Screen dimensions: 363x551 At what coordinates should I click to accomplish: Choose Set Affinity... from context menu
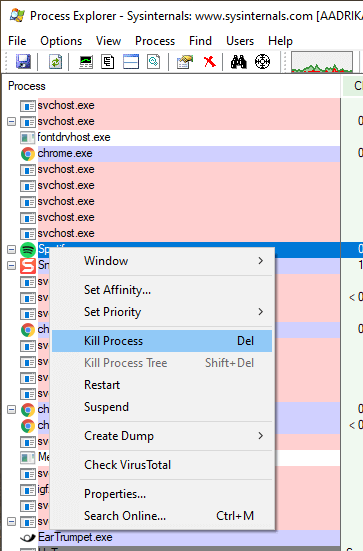tap(162, 290)
